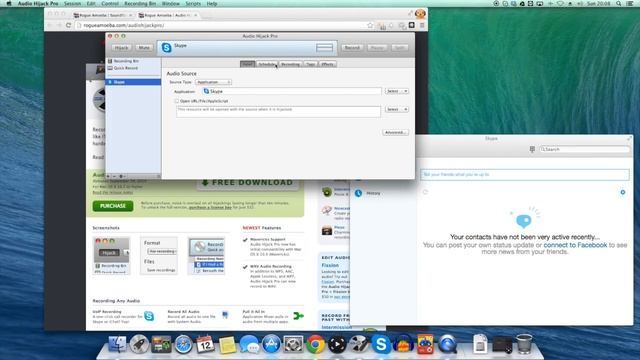Open Notification Center icon in the menu bar
This screenshot has height=360, width=640.
631,3
